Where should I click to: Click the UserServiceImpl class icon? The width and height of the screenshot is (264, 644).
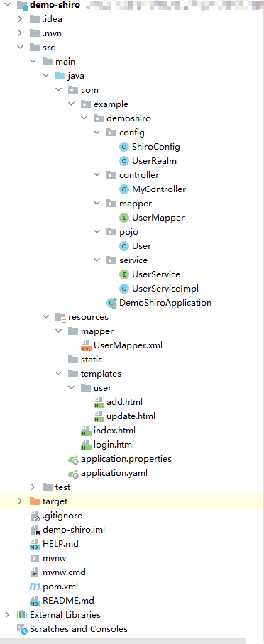point(123,289)
